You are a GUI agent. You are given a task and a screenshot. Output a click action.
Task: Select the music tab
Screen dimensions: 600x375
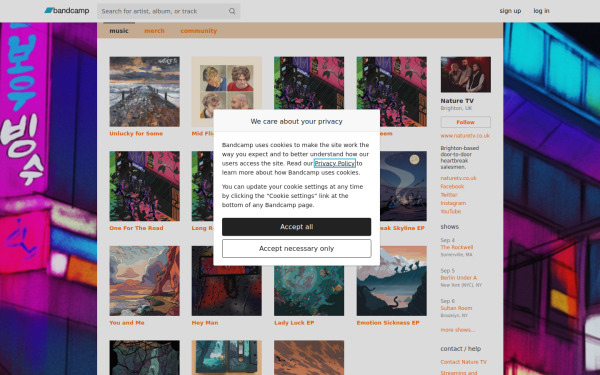point(119,31)
